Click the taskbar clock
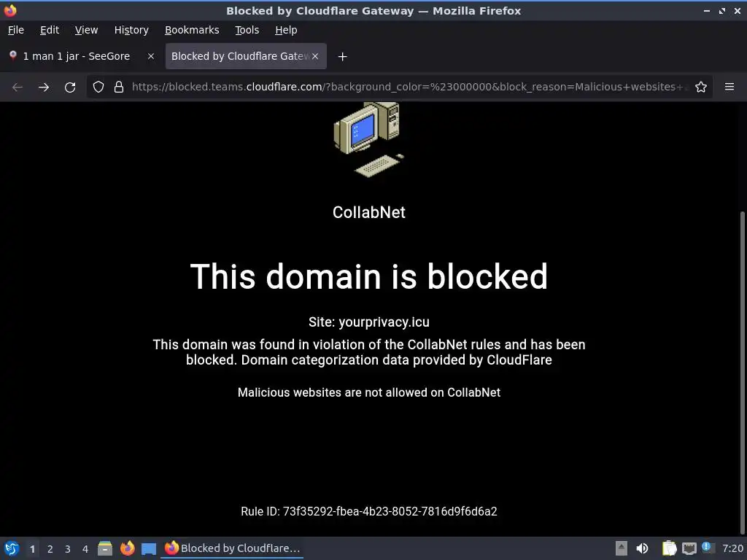The height and width of the screenshot is (560, 747). [732, 548]
